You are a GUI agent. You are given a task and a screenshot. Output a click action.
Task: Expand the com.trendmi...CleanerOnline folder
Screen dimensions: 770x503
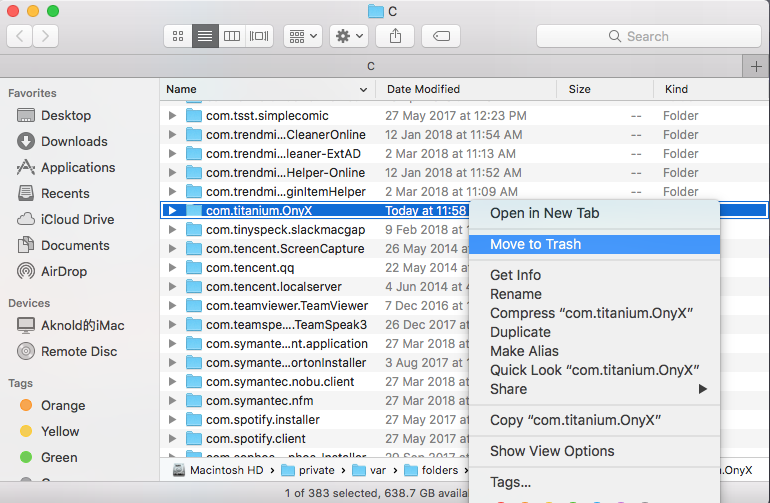pyautogui.click(x=172, y=135)
